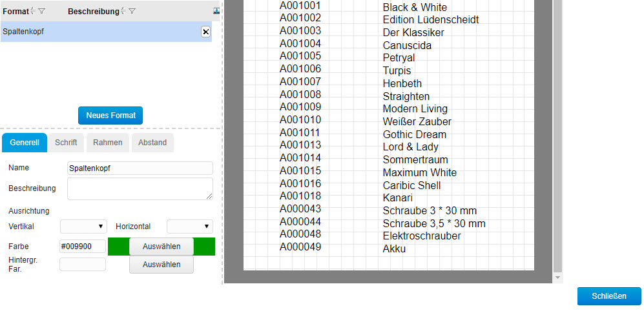Image resolution: width=644 pixels, height=313 pixels.
Task: Click 'Canuscida' in the preview
Action: [x=407, y=45]
